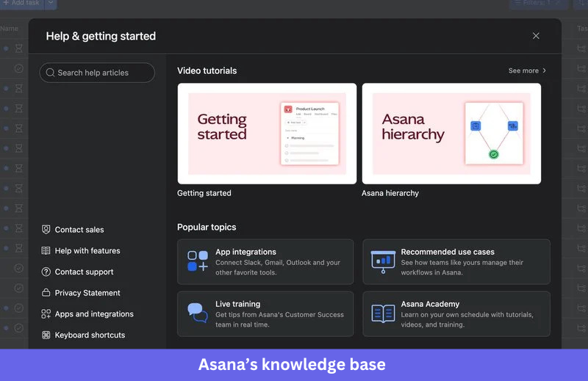Screen dimensions: 588x381
Task: Open the Live training topic card
Action: (265, 314)
